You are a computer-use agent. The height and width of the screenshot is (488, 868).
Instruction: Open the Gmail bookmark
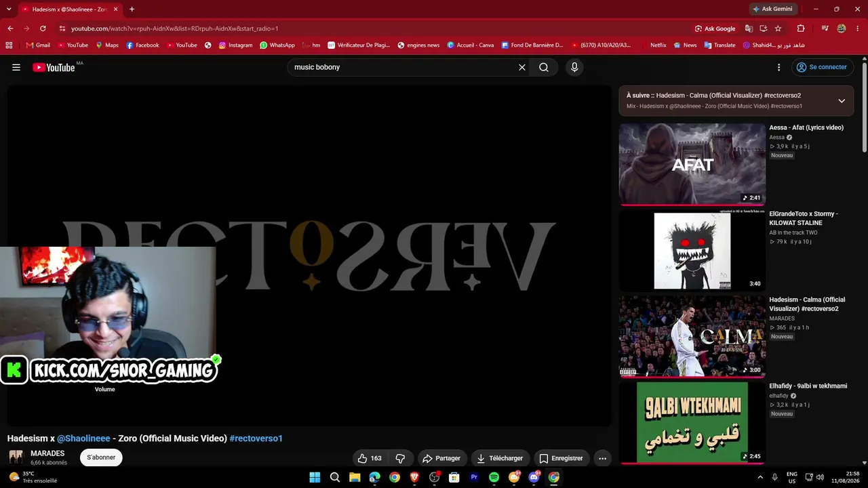coord(38,45)
